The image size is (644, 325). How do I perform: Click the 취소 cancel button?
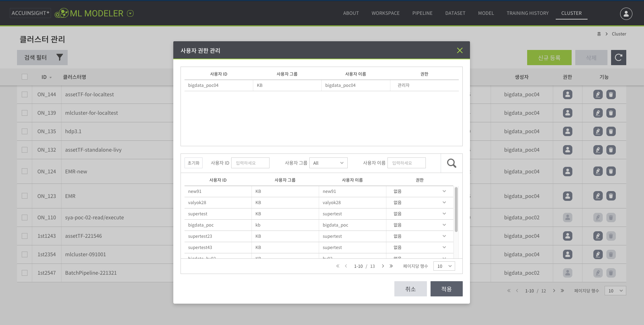coord(411,289)
